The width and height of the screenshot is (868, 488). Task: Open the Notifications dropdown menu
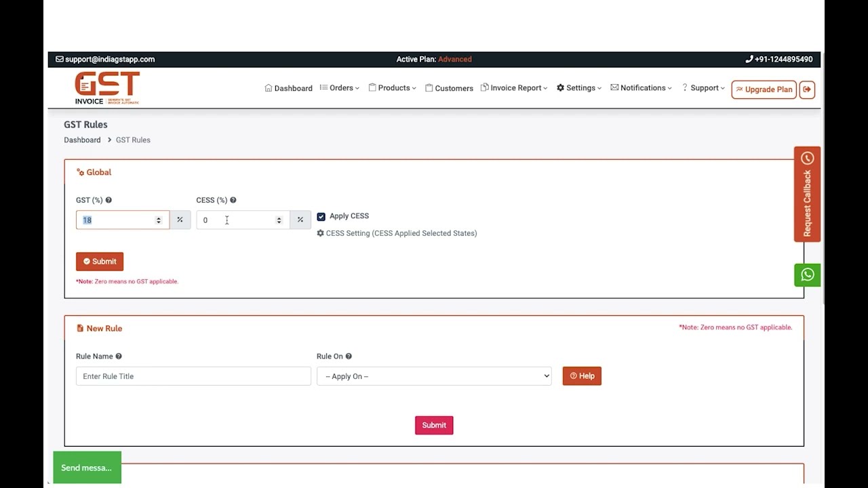[x=642, y=88]
